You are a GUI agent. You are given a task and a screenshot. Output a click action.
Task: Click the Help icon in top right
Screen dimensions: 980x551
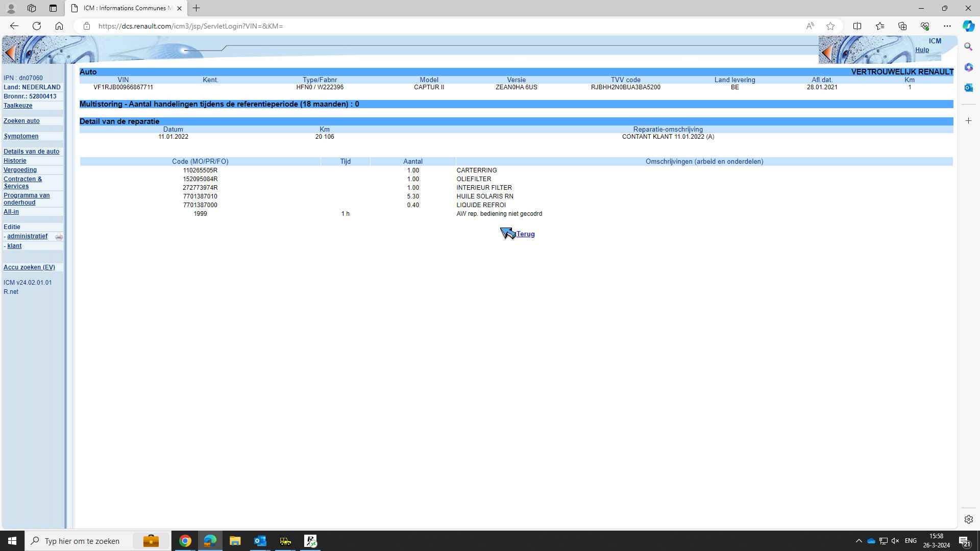click(x=923, y=50)
